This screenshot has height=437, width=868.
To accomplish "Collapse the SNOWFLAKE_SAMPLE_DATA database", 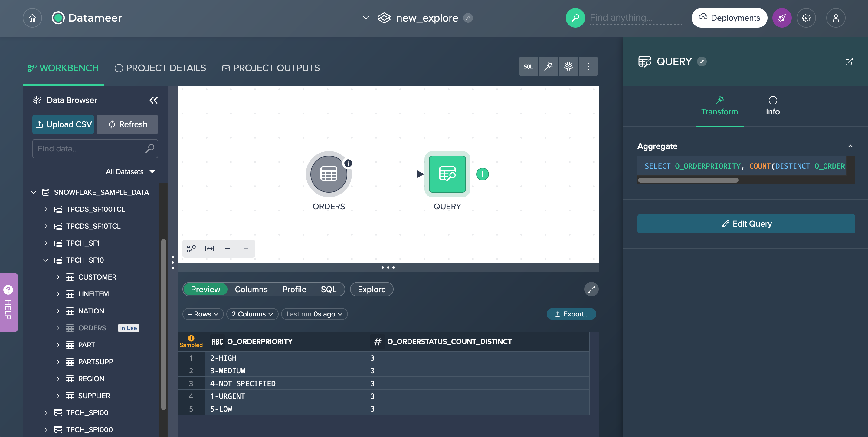I will click(x=33, y=192).
